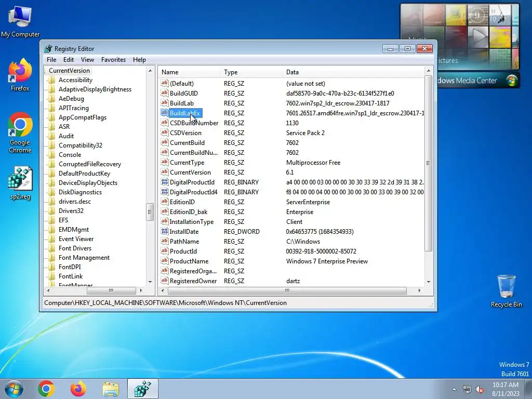Click the muted volume tray icon

coord(480,390)
